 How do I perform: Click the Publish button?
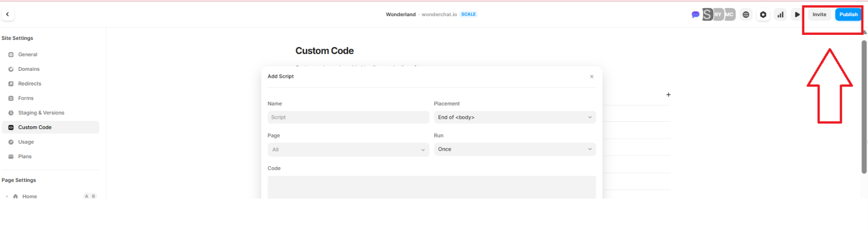tap(848, 15)
